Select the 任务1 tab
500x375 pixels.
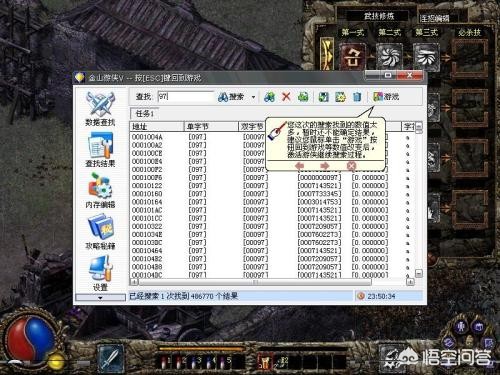coord(144,114)
